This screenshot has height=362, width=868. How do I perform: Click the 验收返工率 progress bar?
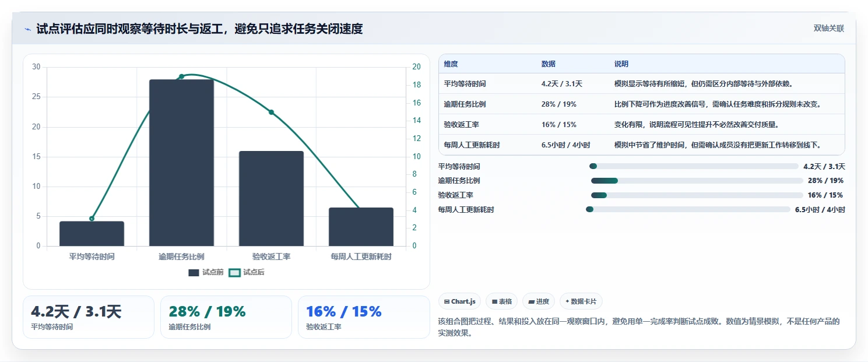pyautogui.click(x=697, y=195)
